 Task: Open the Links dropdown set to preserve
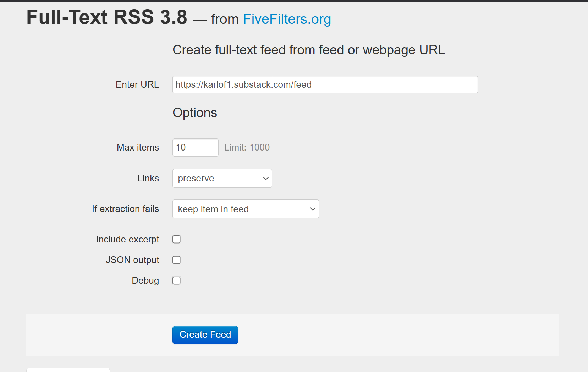point(222,178)
